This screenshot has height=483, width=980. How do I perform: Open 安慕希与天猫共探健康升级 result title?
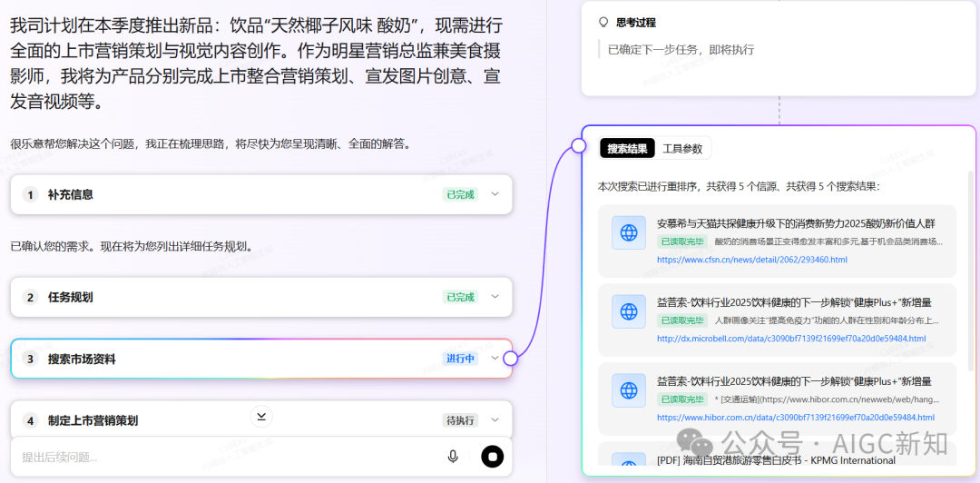coord(796,224)
